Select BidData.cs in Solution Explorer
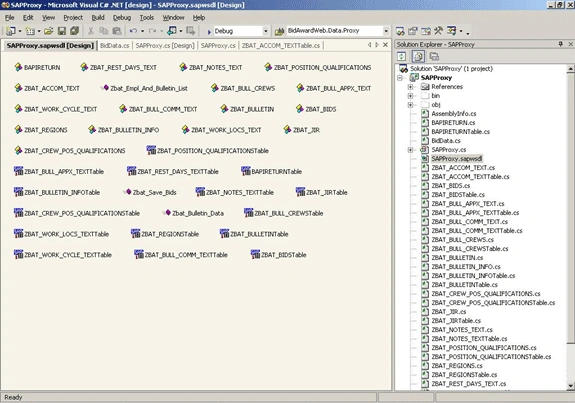Viewport: 575px width, 403px height. [446, 141]
